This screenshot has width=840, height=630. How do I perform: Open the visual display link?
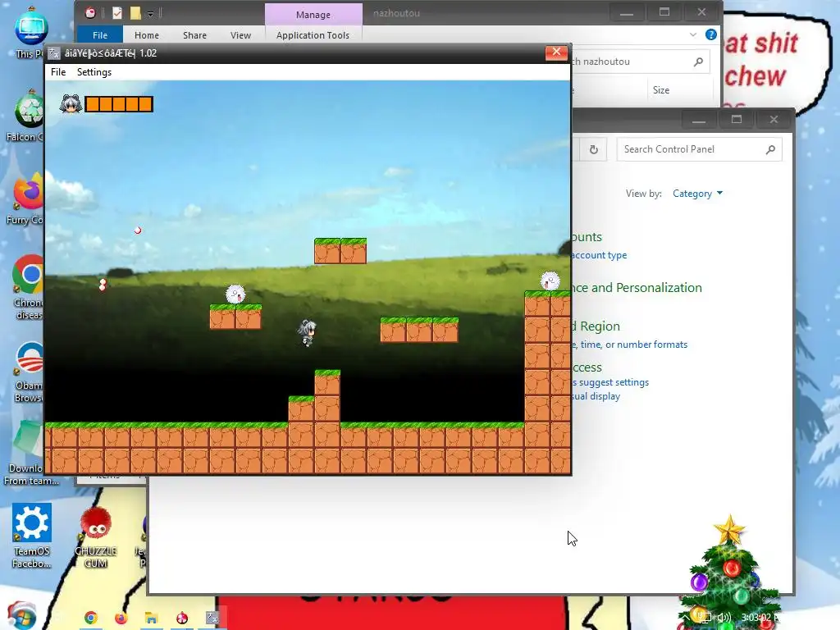pos(596,396)
